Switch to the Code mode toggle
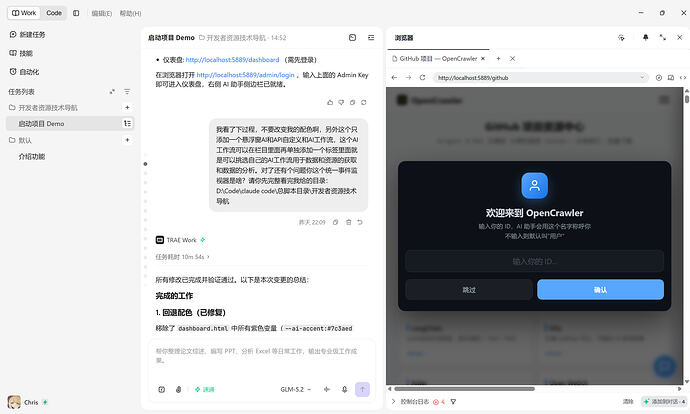Viewport: 690px width, 414px height. [54, 13]
